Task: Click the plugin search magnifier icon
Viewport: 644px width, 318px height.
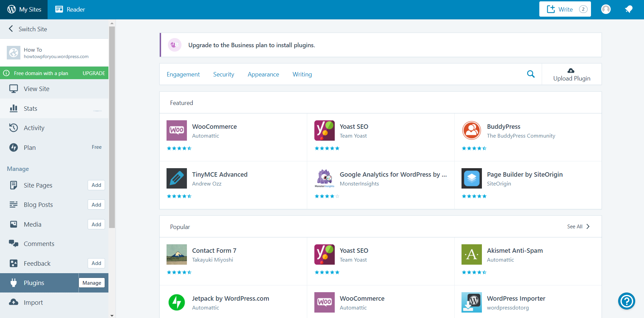Action: coord(531,74)
